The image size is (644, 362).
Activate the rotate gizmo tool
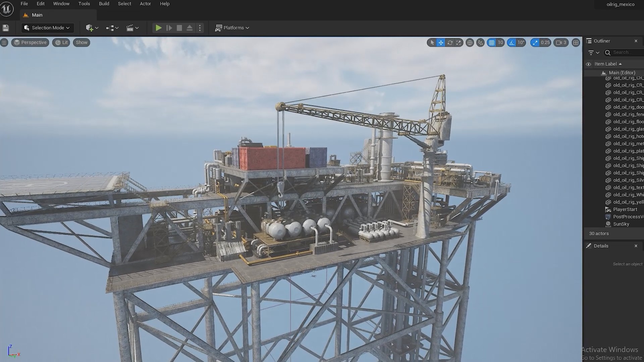tap(450, 43)
